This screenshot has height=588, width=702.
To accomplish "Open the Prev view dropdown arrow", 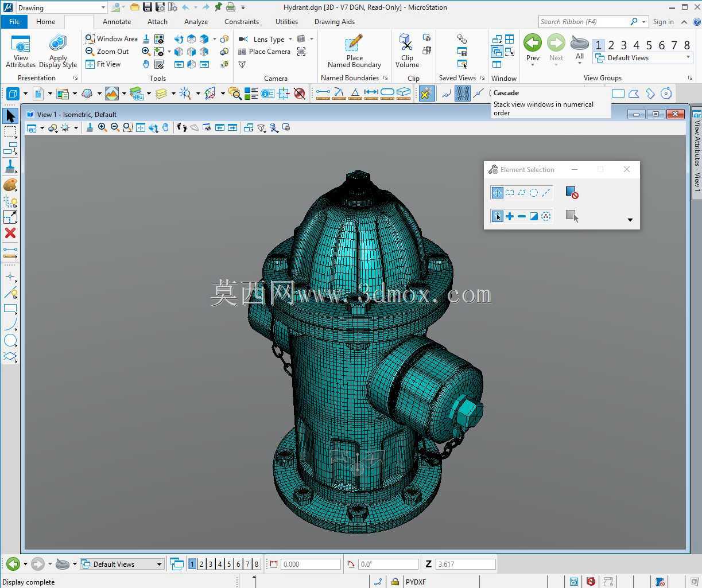I will click(x=533, y=64).
